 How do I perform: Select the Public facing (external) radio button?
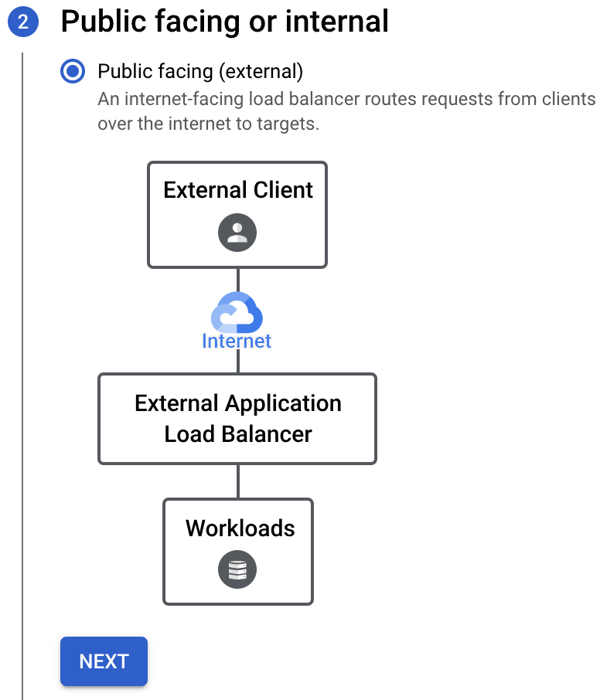(x=73, y=72)
